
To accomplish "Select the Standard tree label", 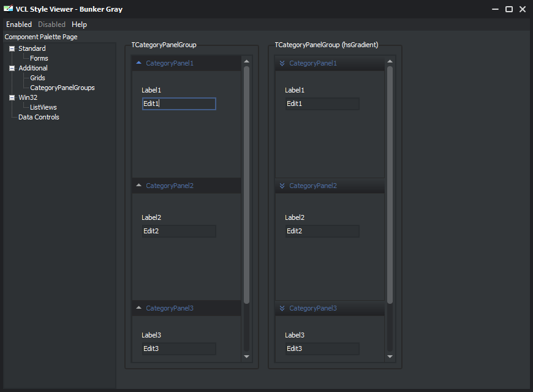I will 32,48.
